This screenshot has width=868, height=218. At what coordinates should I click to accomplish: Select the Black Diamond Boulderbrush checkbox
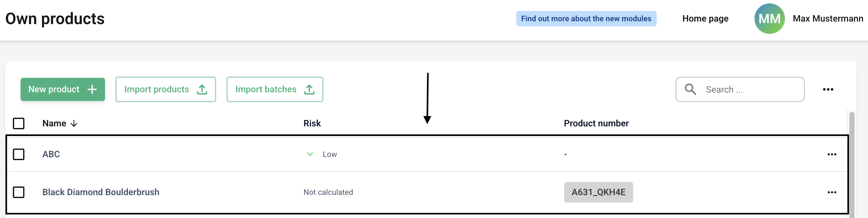point(19,192)
